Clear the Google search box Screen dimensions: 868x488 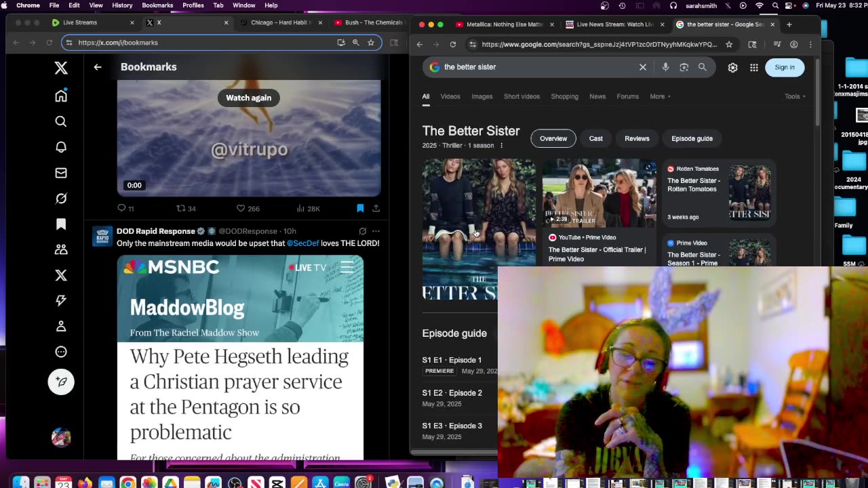(643, 67)
